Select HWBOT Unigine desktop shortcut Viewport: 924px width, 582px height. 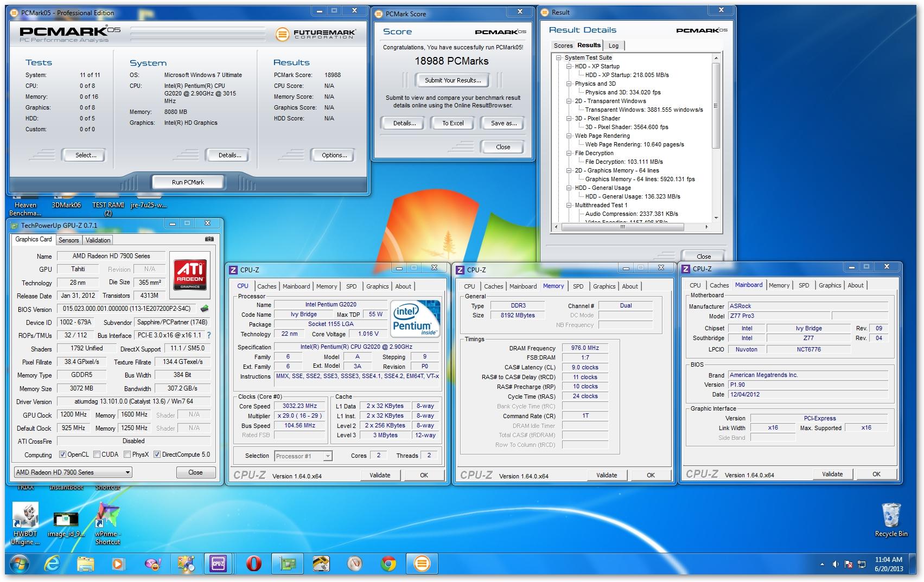point(25,523)
